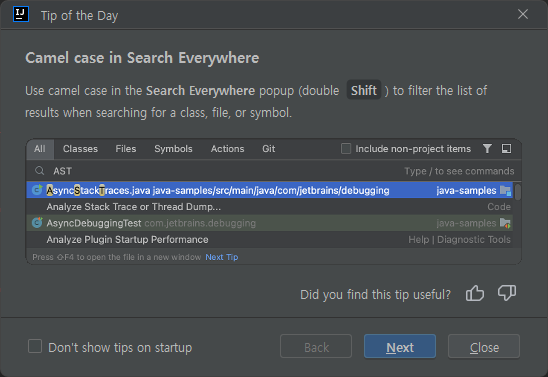
Task: Check Include non-project items
Action: click(346, 148)
